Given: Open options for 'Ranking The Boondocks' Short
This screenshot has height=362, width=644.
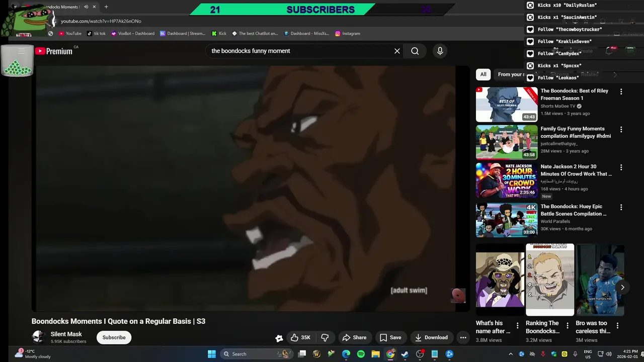Looking at the screenshot, I should click(568, 326).
